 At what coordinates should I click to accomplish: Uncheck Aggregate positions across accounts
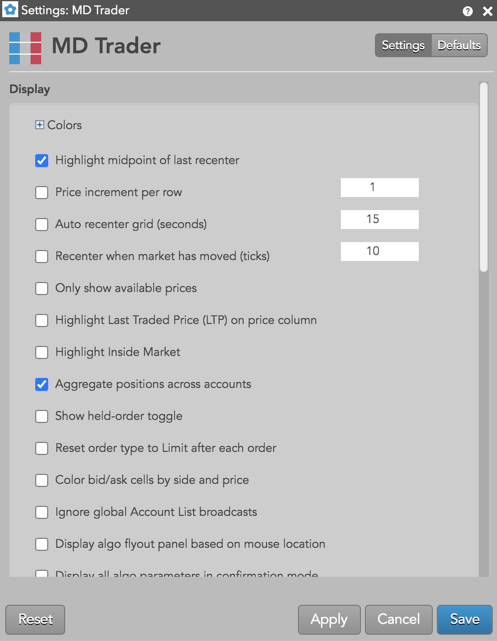42,384
